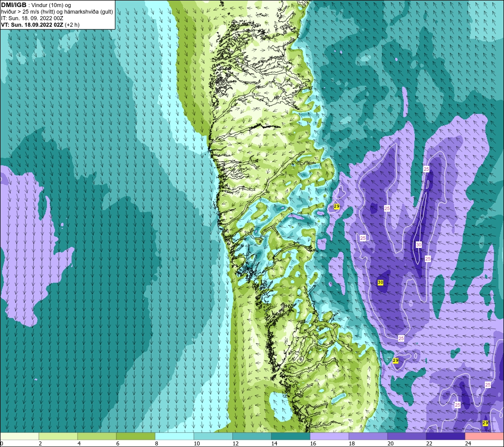This screenshot has height=447, width=504.
Task: Select the 'Vindur (10m) og' legend text
Action: (x=51, y=6)
